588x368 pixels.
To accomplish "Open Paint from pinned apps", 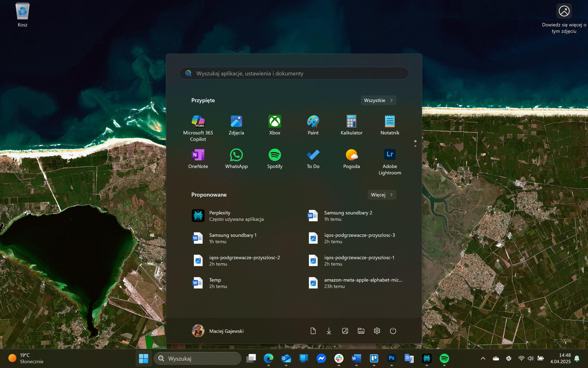I will click(313, 125).
